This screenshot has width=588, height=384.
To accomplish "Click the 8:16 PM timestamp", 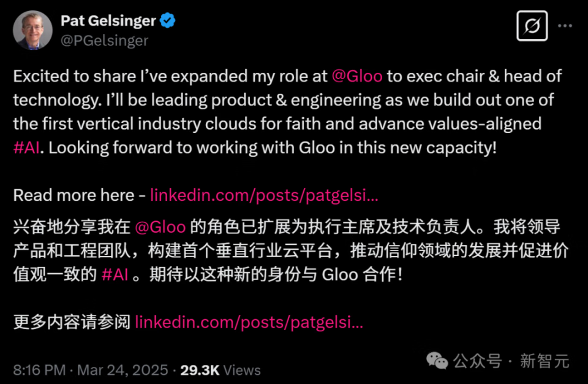I will [39, 370].
